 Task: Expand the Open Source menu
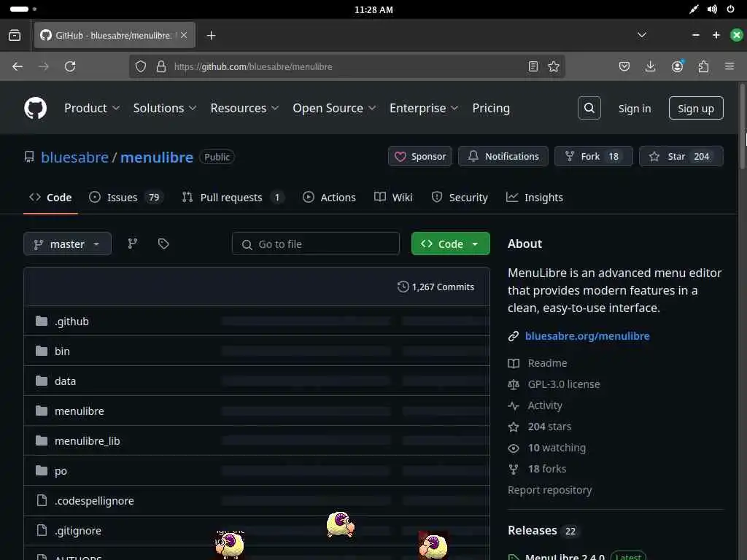(334, 108)
